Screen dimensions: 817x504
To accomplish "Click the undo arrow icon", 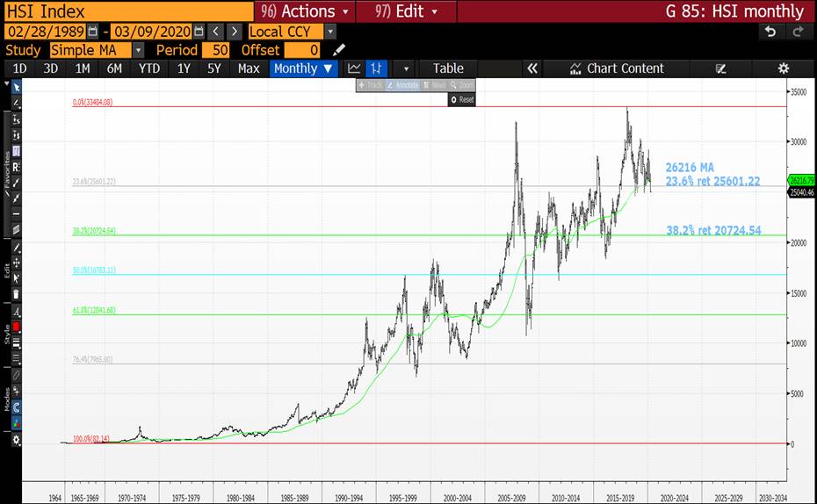I will point(770,32).
